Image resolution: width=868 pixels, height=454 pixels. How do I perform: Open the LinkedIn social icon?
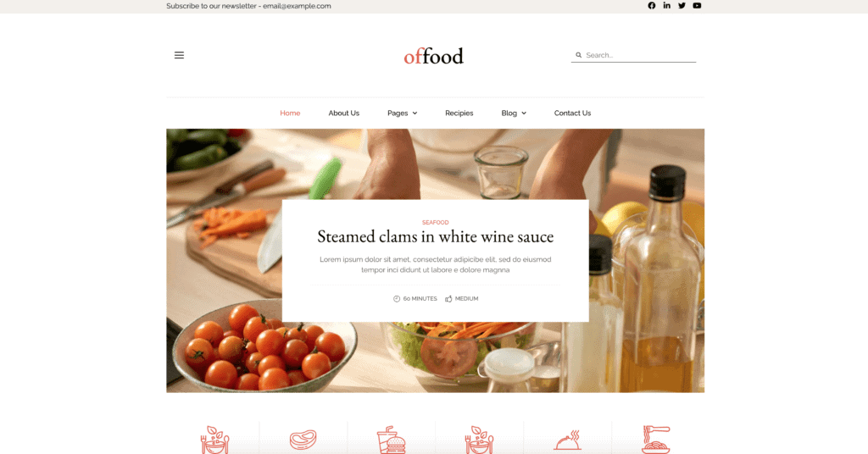click(x=666, y=6)
